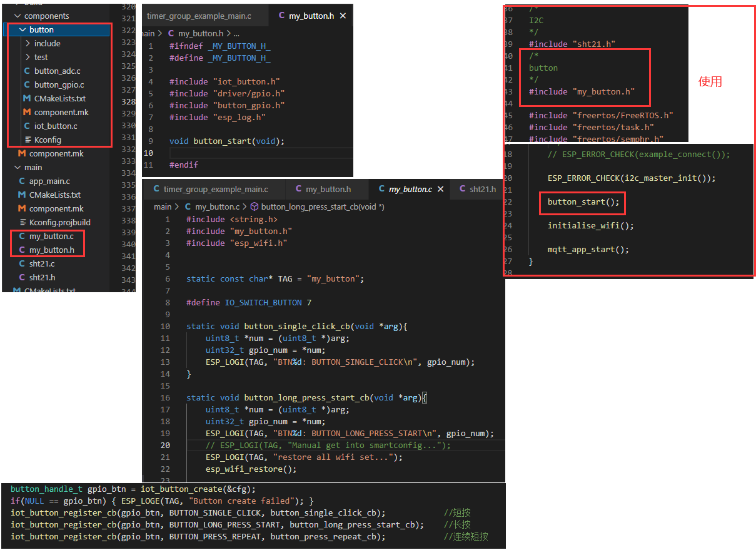The width and height of the screenshot is (756, 550).
Task: Close the my_button.c tab
Action: pos(441,189)
